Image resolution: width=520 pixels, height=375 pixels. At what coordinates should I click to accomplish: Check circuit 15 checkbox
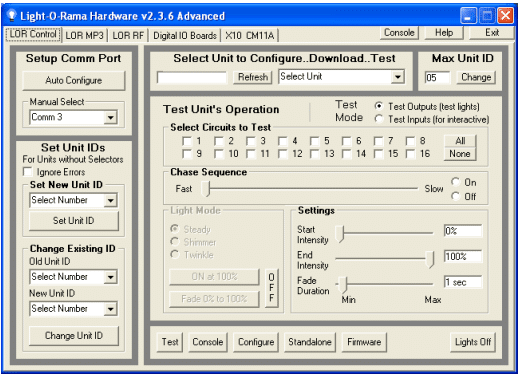[379, 154]
